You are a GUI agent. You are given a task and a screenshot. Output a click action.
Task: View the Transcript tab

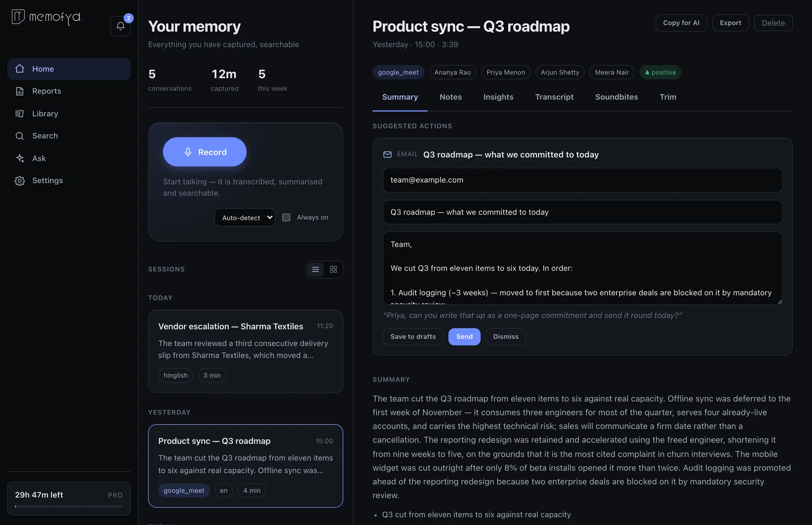pos(554,97)
